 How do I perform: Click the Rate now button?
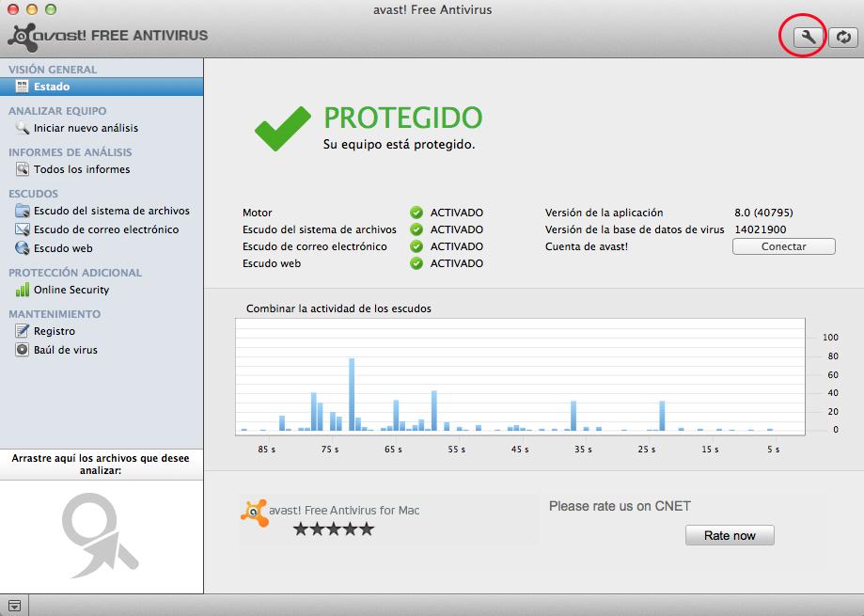click(729, 535)
